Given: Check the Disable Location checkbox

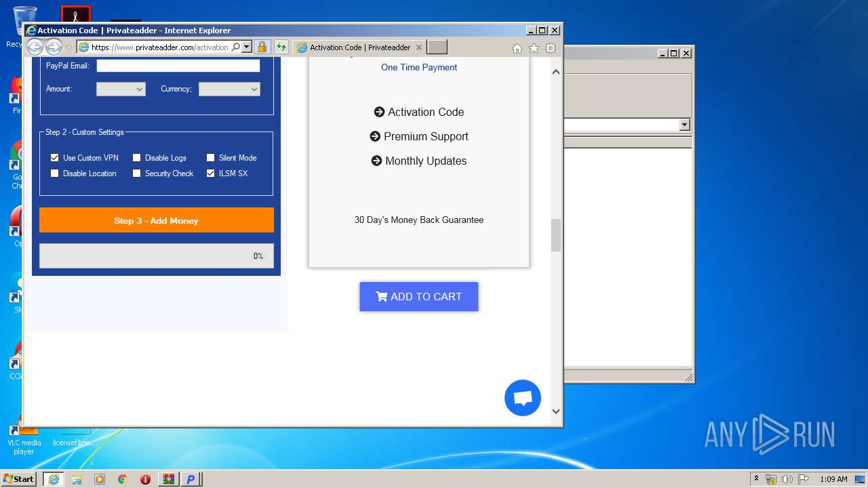Looking at the screenshot, I should point(55,173).
